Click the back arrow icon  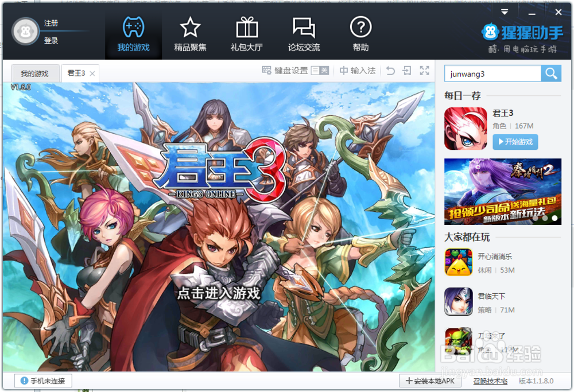(390, 70)
